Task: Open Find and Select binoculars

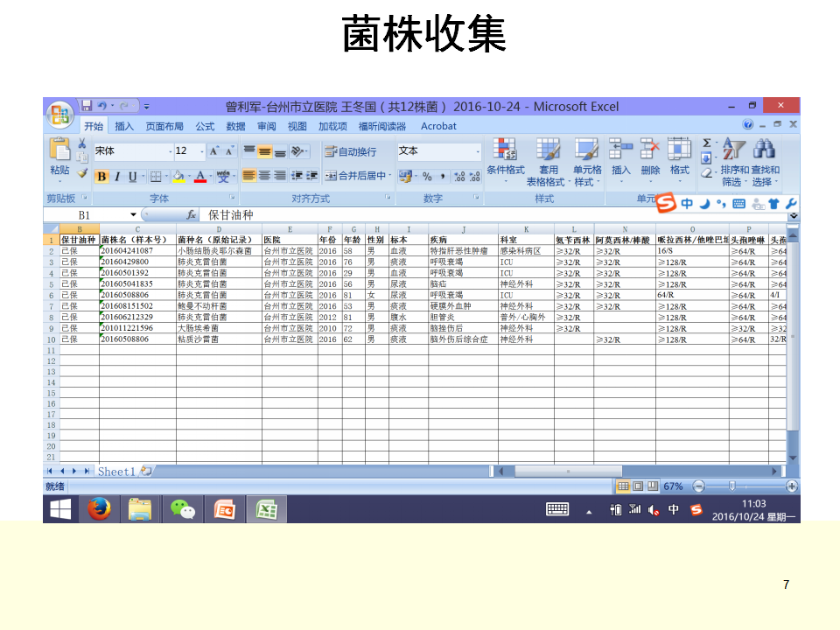Action: click(x=765, y=161)
